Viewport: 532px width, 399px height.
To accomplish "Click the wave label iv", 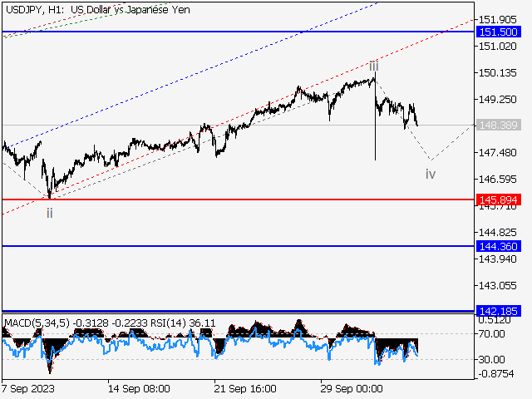I will click(x=431, y=175).
